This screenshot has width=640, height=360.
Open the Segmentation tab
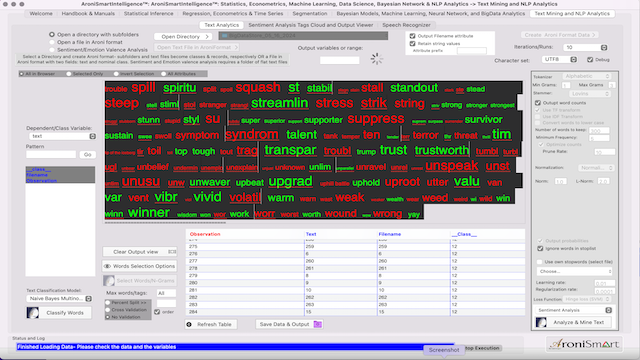[x=310, y=13]
